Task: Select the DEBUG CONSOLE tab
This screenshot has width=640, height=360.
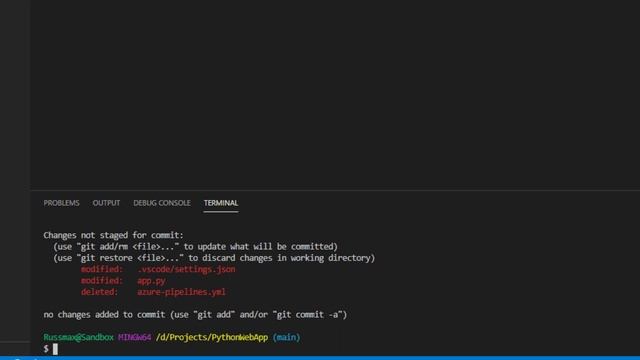Action: pyautogui.click(x=162, y=203)
